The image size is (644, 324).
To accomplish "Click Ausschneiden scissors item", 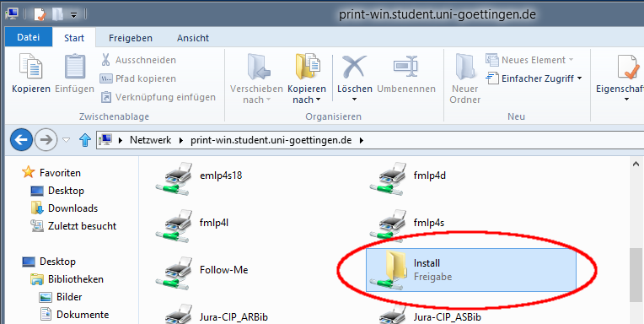I will [x=138, y=60].
